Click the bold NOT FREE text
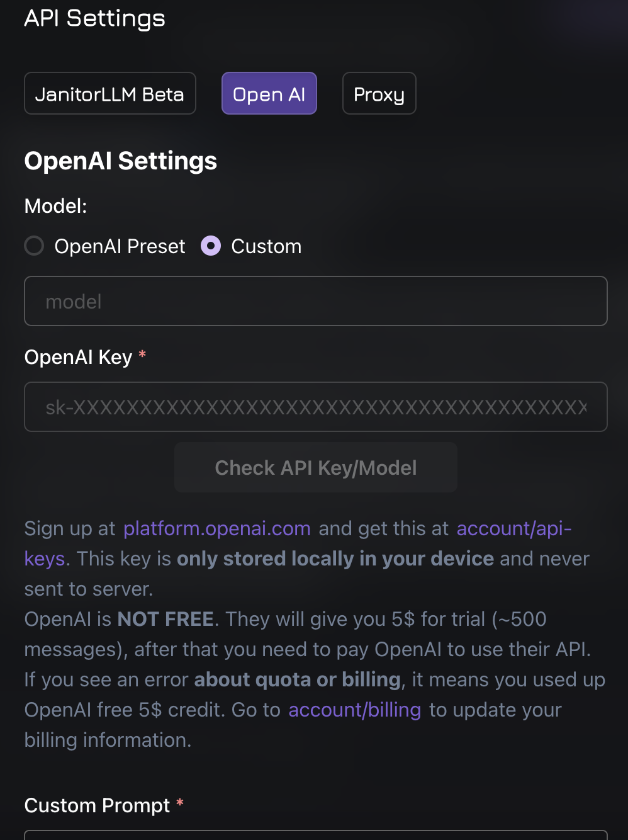The image size is (628, 840). (165, 619)
